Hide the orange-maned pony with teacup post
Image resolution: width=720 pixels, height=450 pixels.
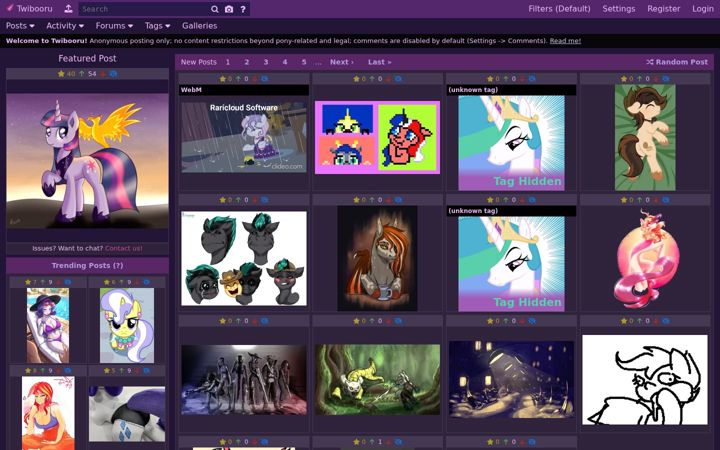tap(398, 200)
